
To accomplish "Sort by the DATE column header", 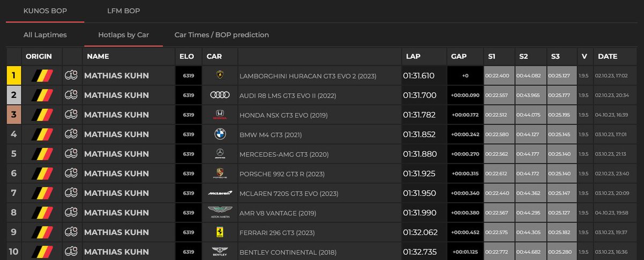I will [608, 56].
